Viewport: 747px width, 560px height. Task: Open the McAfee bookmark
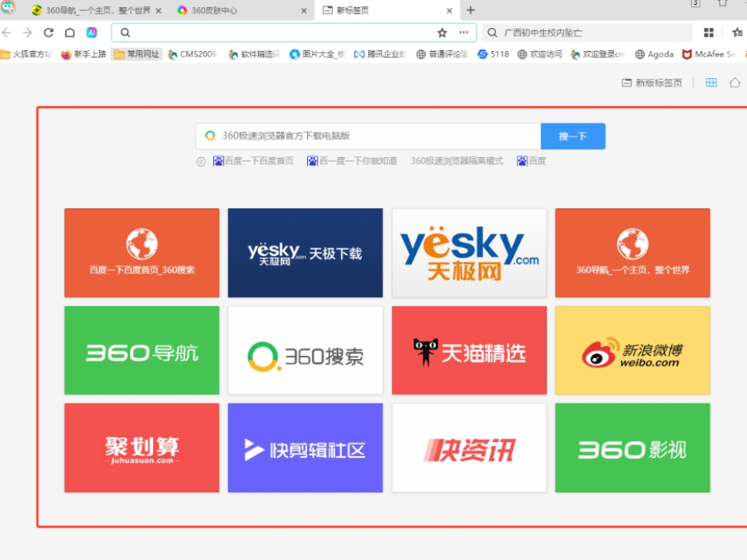[x=709, y=54]
